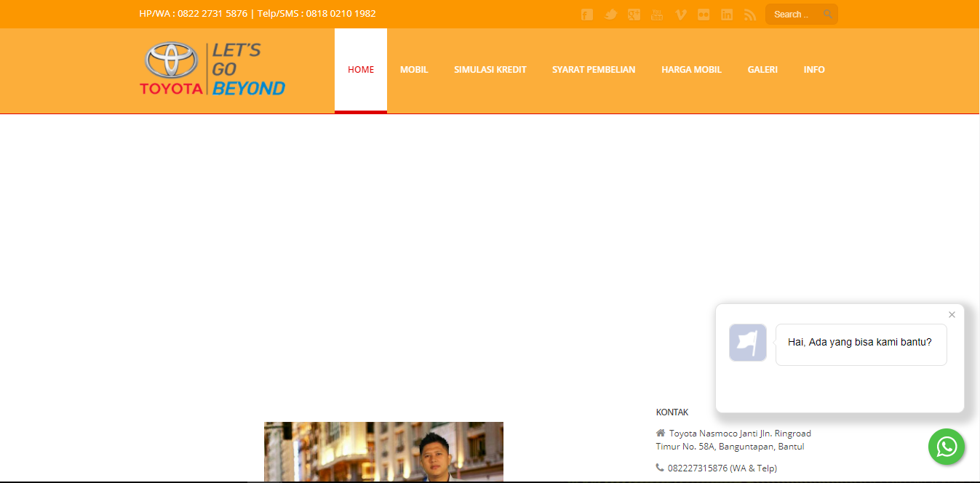Open the Twitter bird icon
980x483 pixels.
(x=611, y=15)
